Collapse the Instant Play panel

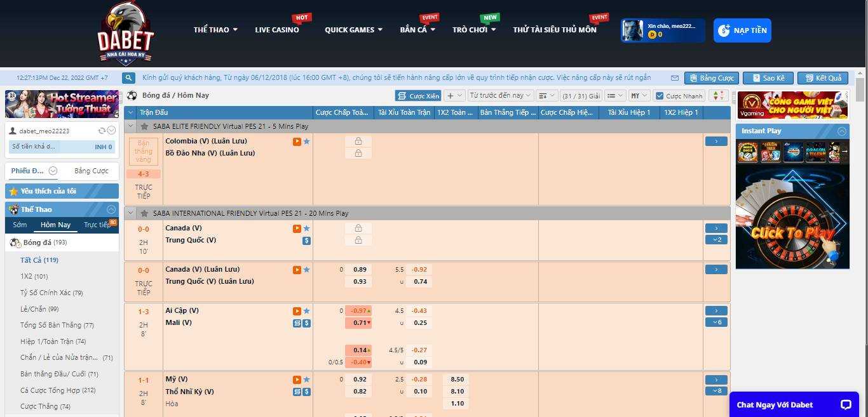click(842, 131)
